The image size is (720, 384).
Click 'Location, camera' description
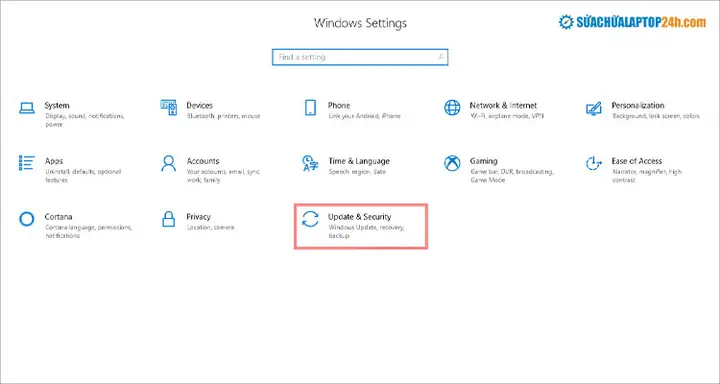[x=210, y=227]
